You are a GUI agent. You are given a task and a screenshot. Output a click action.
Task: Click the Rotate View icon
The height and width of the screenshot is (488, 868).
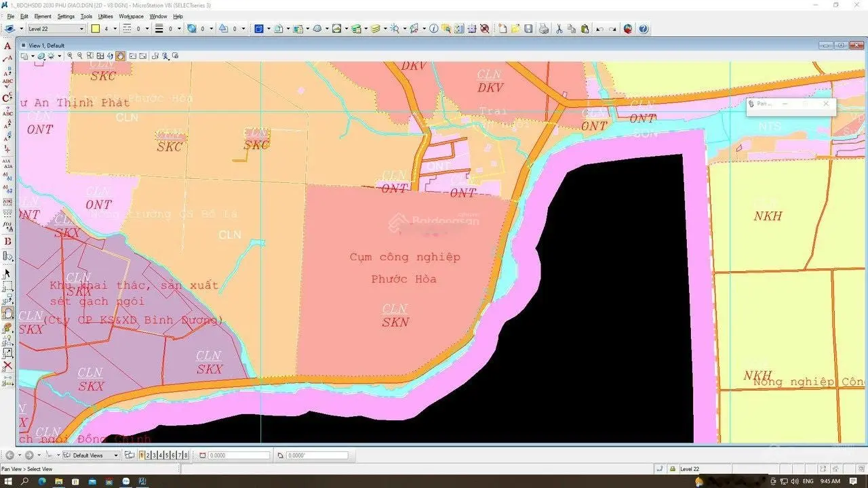(x=110, y=56)
